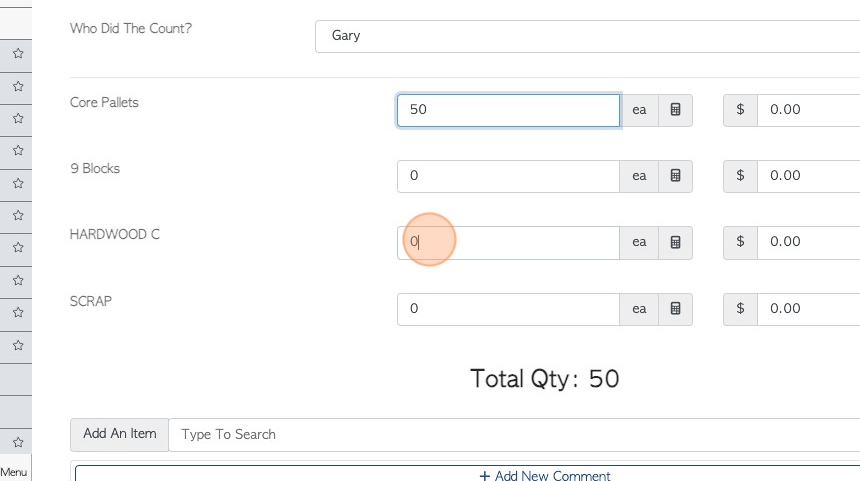Click the ea unit label for HARDWOOD C
This screenshot has width=860, height=481.
point(639,242)
